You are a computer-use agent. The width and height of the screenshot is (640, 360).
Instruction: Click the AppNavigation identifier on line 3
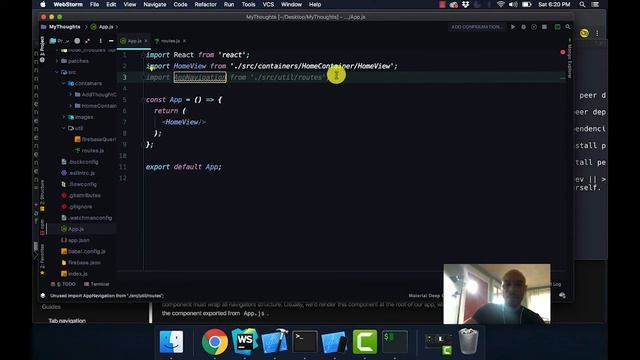tap(200, 77)
